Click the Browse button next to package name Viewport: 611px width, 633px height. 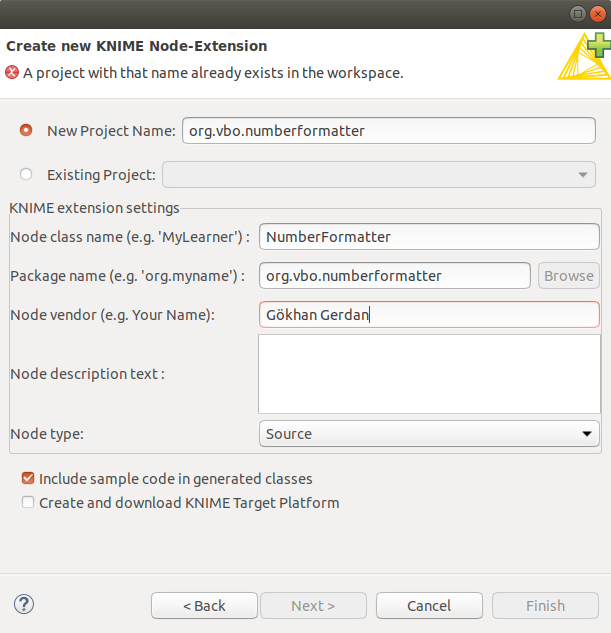(569, 276)
